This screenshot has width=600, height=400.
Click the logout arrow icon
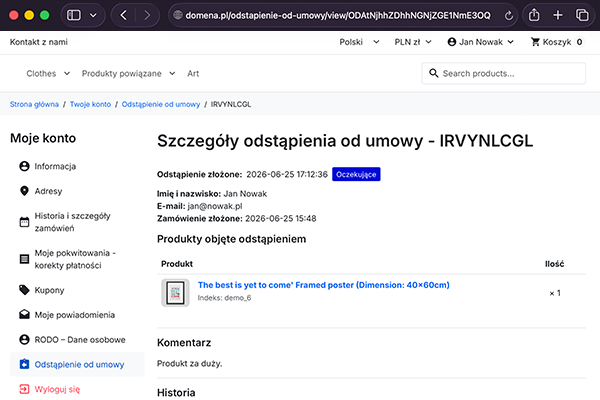click(x=24, y=389)
